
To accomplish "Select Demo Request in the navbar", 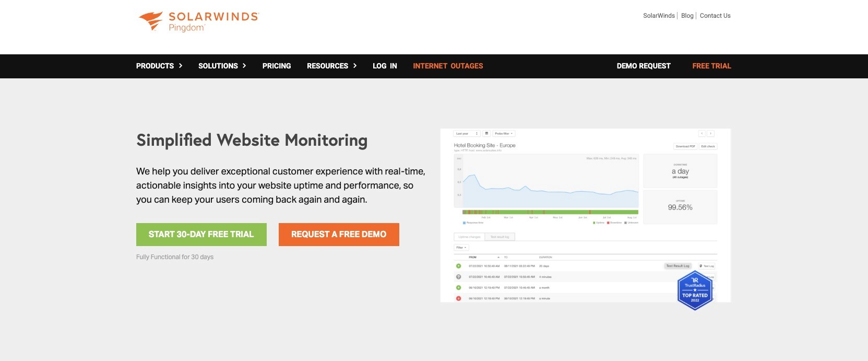I will click(644, 66).
